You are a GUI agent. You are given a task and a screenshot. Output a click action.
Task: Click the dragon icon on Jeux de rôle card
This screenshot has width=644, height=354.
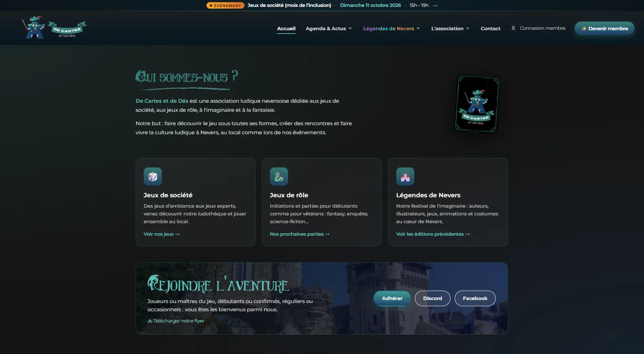tap(279, 176)
